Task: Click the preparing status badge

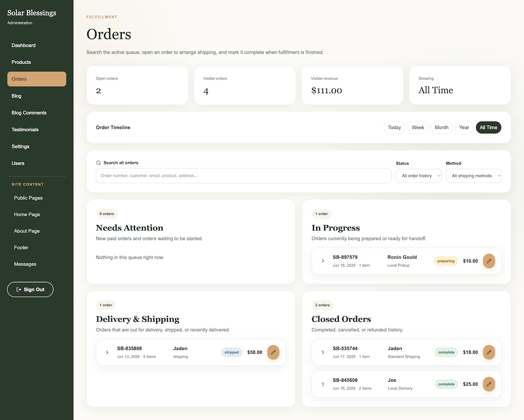Action: (445, 261)
